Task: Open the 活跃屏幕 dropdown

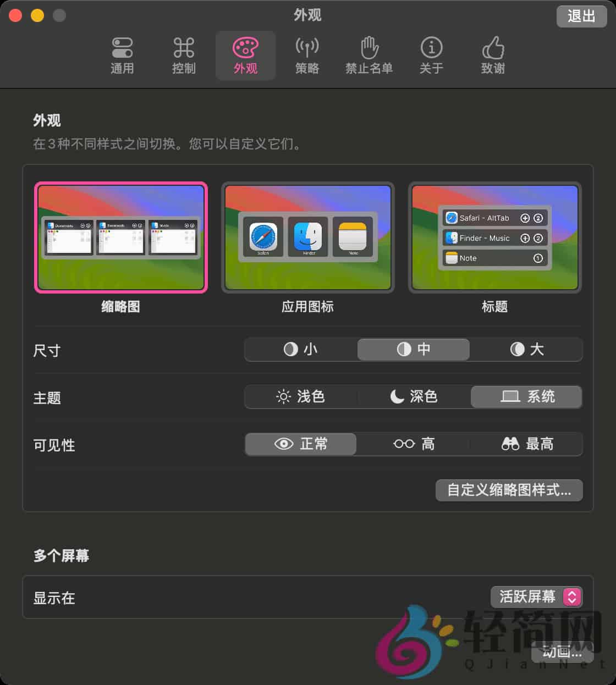Action: click(536, 597)
